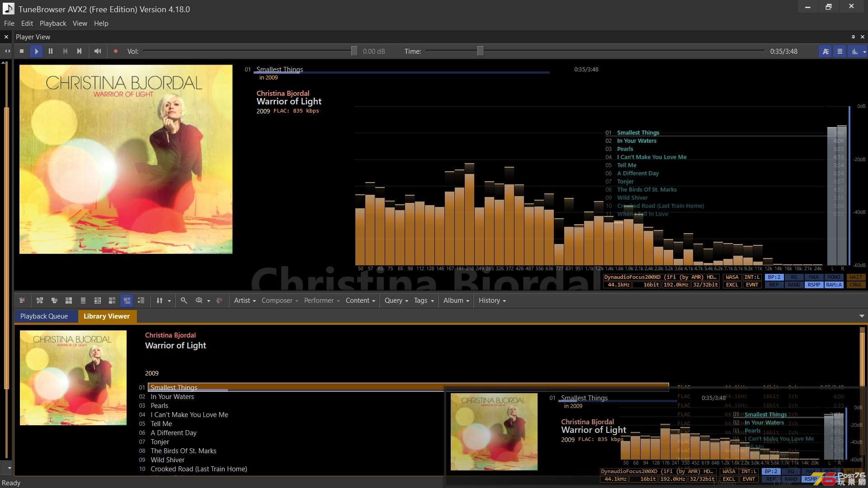The image size is (868, 488).
Task: Click the large album cover in Player View
Action: (126, 159)
